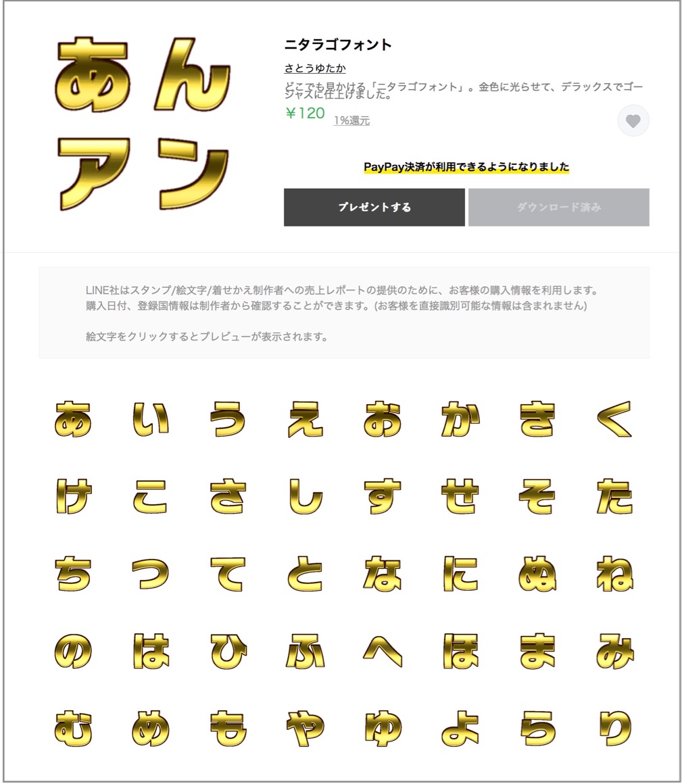The height and width of the screenshot is (784, 682).
Task: Select the gold む emoji
Action: (73, 728)
